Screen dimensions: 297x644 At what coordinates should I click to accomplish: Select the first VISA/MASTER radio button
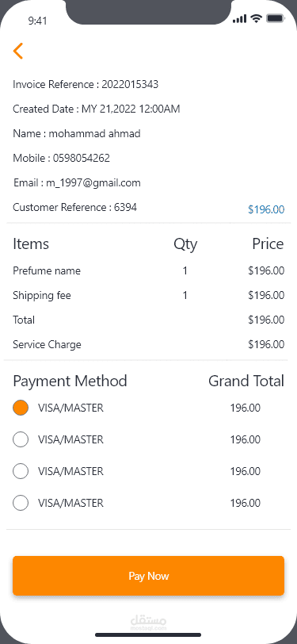point(21,408)
